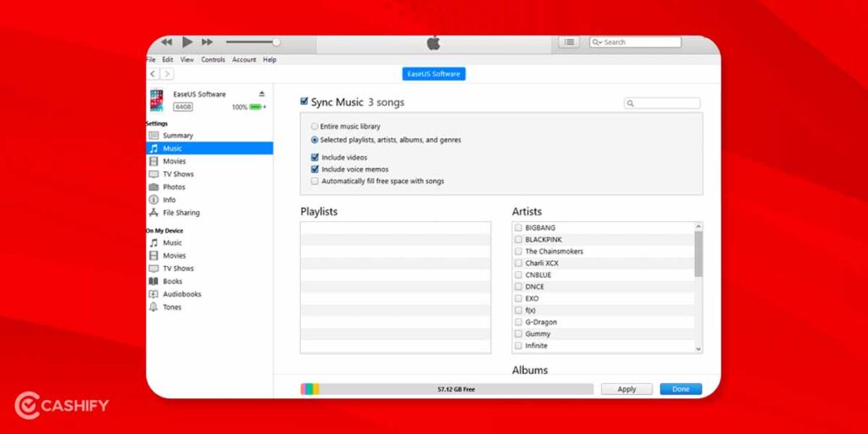Viewport: 868px width, 434px height.
Task: Select Entire music library option
Action: coord(314,127)
